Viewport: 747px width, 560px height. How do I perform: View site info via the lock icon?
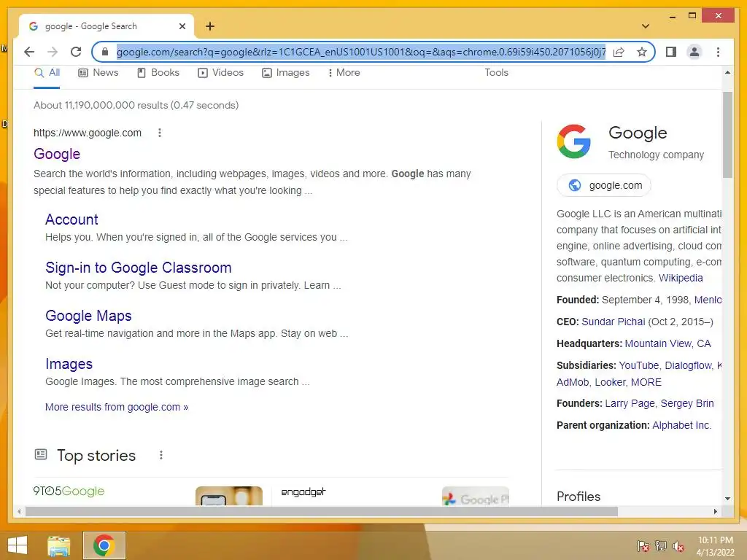pos(105,52)
